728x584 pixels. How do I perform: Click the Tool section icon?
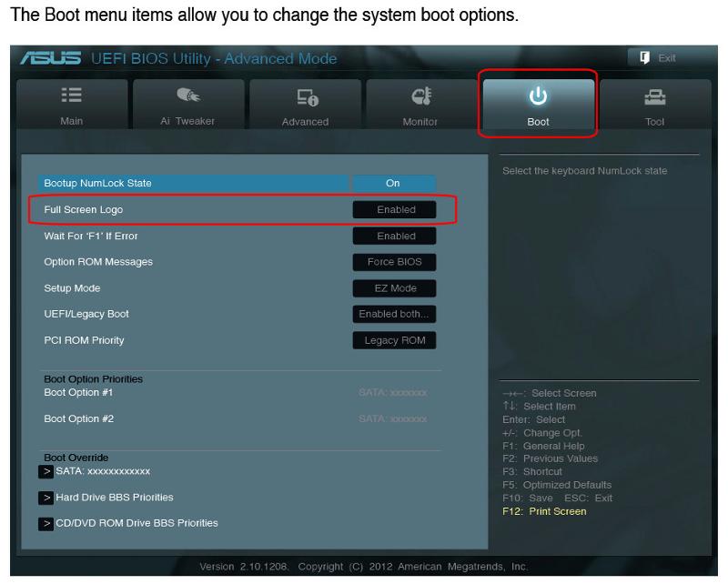coord(653,96)
